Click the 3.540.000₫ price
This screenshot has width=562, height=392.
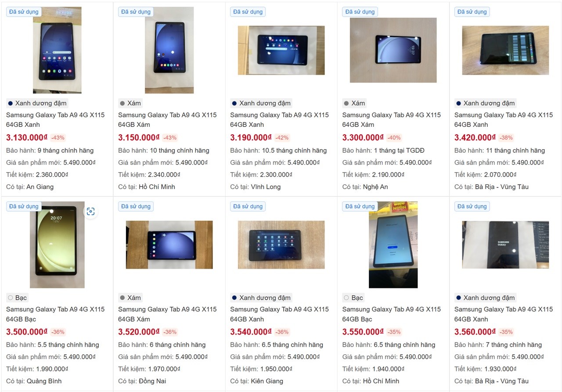251,332
